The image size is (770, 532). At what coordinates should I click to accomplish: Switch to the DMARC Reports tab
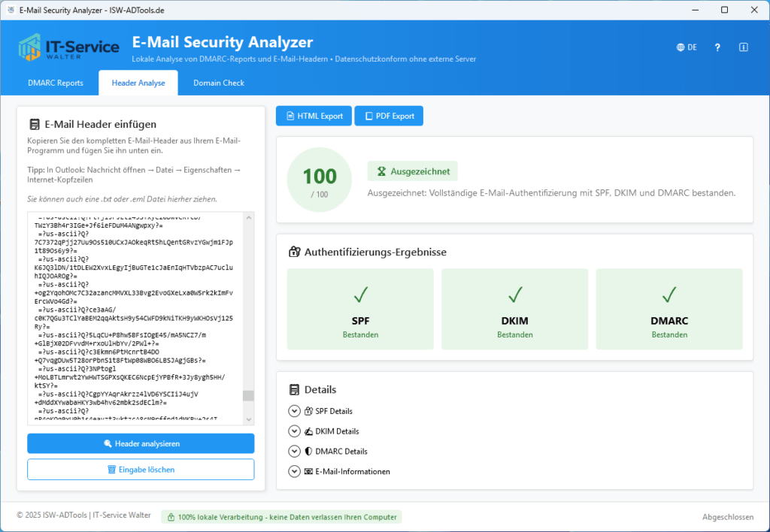pos(54,83)
